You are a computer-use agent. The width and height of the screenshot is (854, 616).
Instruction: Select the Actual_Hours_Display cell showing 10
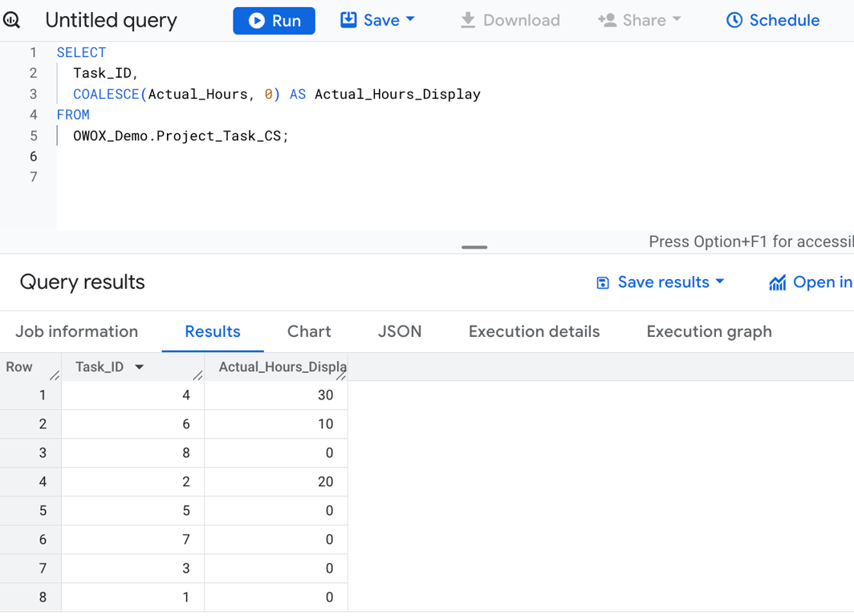click(x=276, y=424)
